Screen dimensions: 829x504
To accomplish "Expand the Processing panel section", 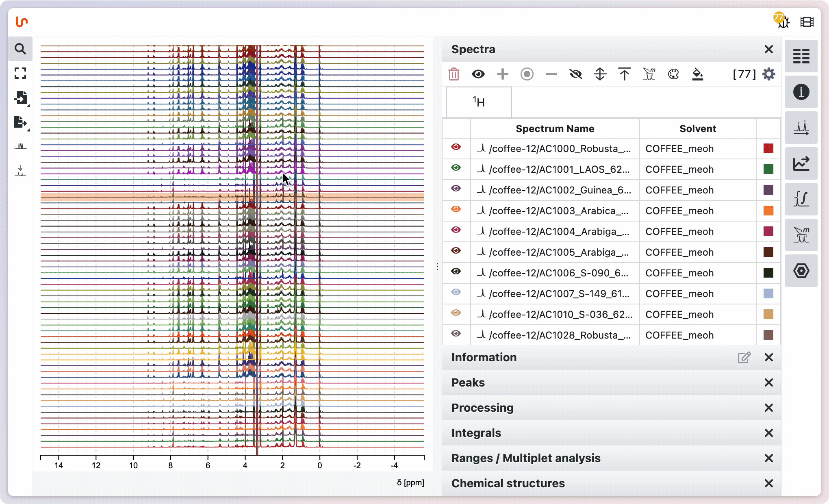I will pyautogui.click(x=482, y=408).
